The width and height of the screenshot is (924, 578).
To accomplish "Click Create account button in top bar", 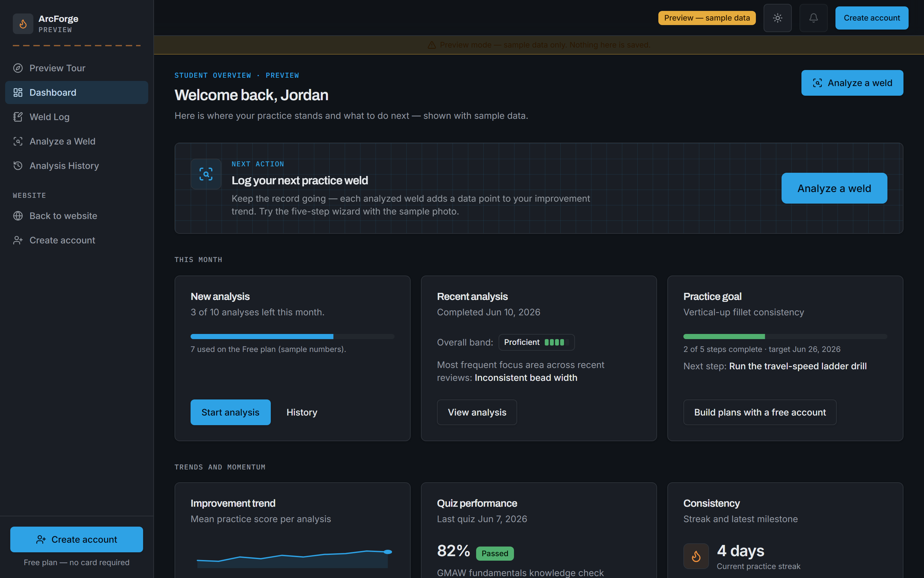I will click(872, 18).
